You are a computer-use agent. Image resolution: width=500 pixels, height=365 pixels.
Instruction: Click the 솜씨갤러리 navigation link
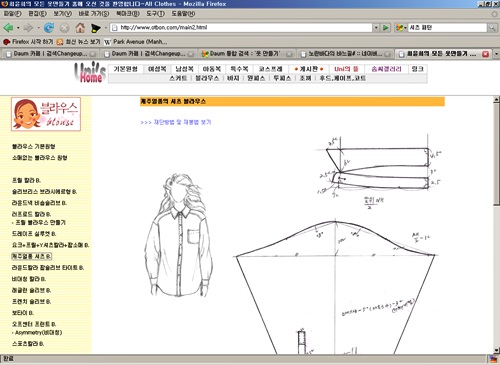pos(386,69)
